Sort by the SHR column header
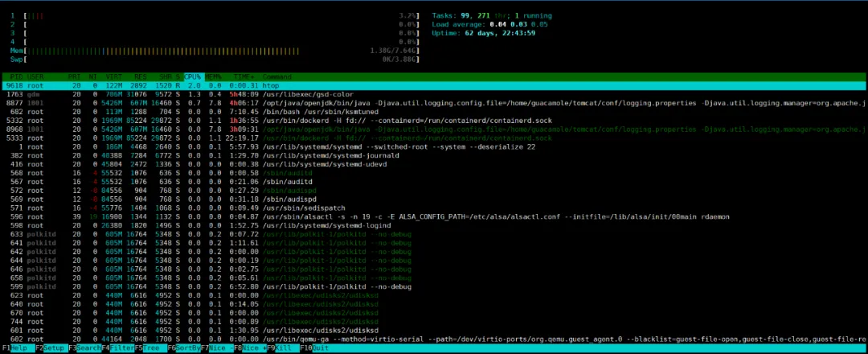Screen dimensions: 868x354 click(165, 77)
